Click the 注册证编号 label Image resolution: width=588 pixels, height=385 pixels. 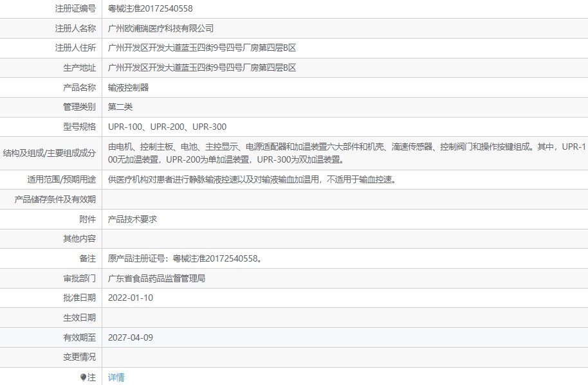75,8
